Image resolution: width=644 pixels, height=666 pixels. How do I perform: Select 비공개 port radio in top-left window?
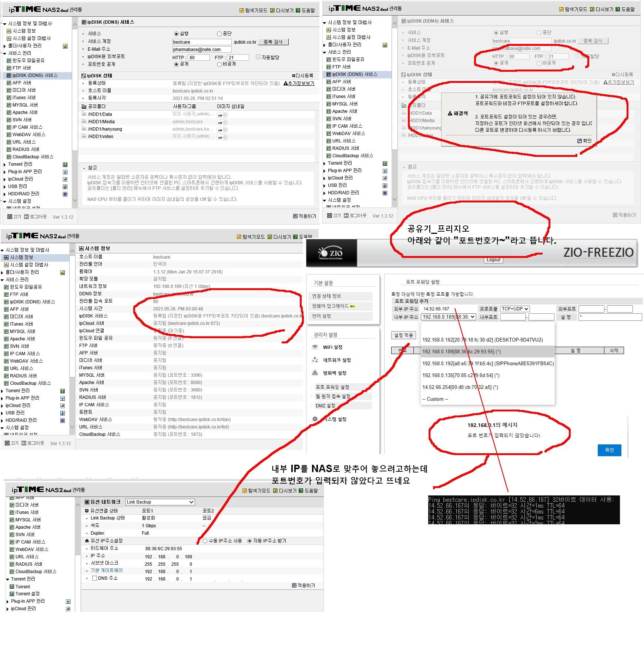point(219,64)
